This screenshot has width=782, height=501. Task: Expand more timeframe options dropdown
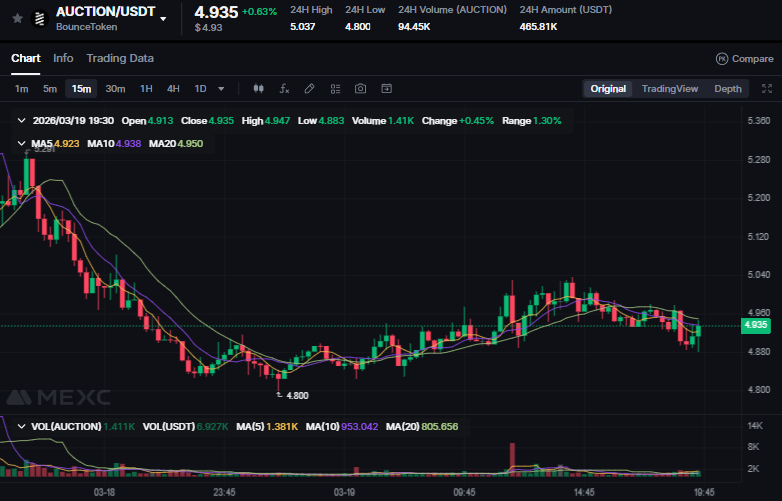coord(221,89)
